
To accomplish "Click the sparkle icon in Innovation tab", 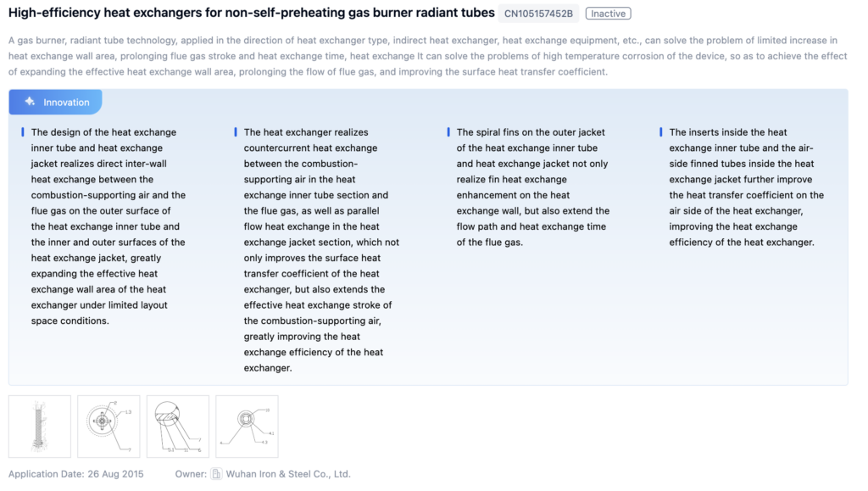I will click(x=30, y=102).
